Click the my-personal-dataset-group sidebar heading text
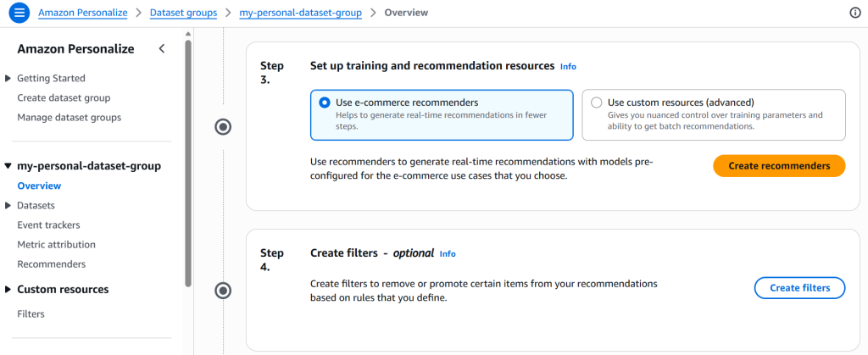Viewport: 868px width, 355px height. [x=89, y=166]
